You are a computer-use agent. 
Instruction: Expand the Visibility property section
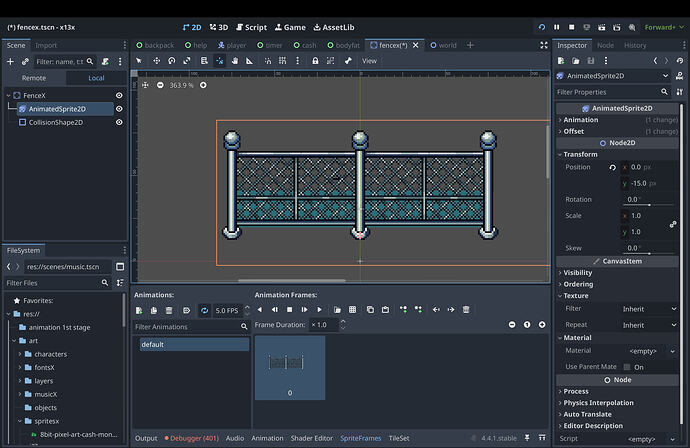[577, 272]
